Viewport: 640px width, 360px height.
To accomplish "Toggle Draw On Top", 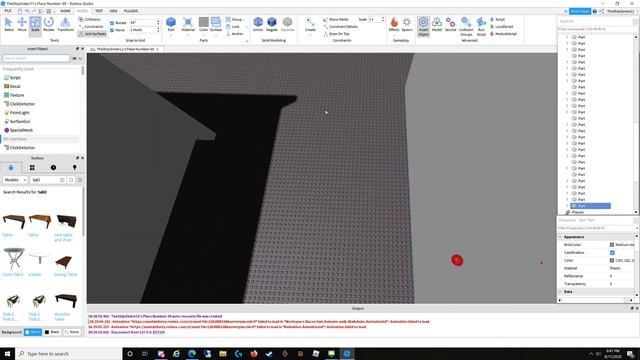I will tap(336, 34).
